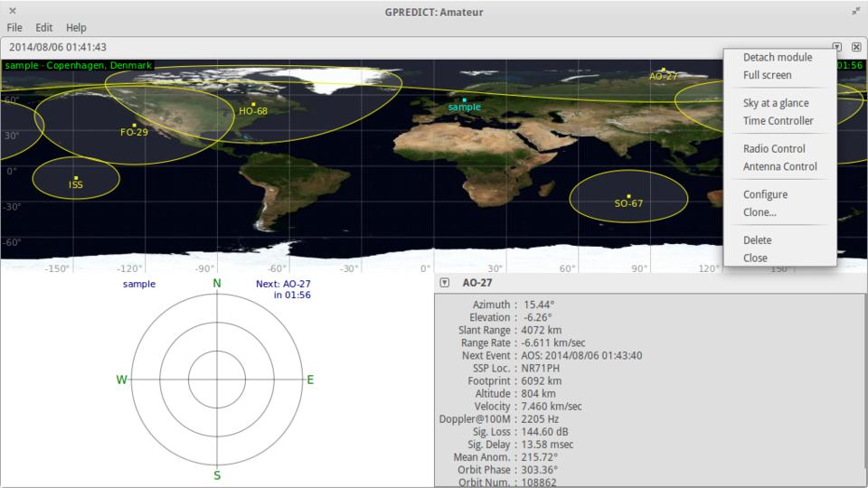Screen dimensions: 868x488
Task: Click the module options triangle icon
Action: pos(837,47)
